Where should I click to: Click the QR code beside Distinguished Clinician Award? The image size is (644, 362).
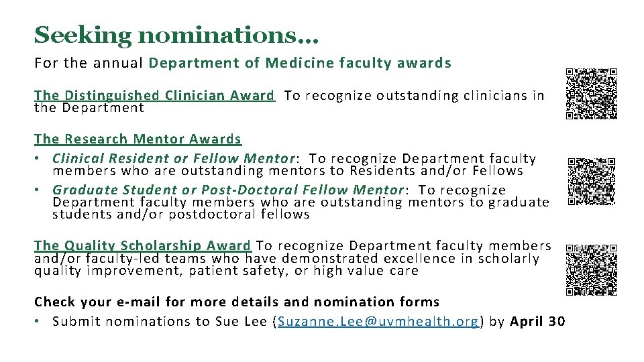pyautogui.click(x=591, y=94)
